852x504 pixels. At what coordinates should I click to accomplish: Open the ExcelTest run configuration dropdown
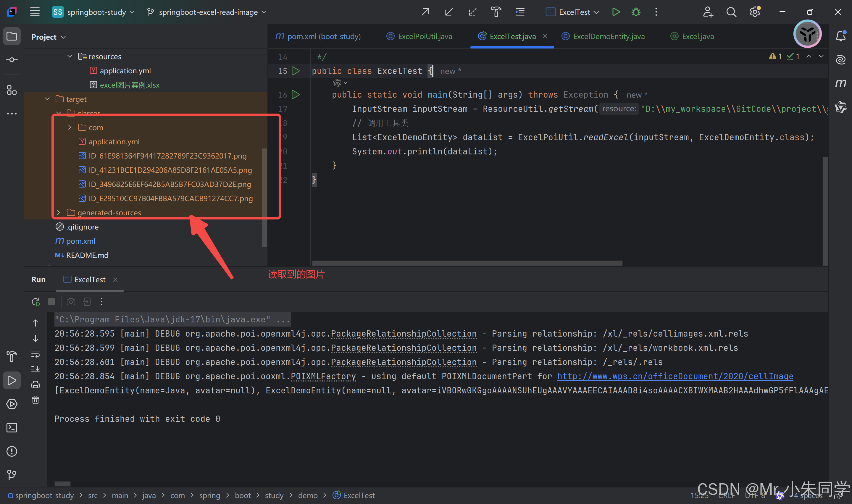(x=572, y=12)
